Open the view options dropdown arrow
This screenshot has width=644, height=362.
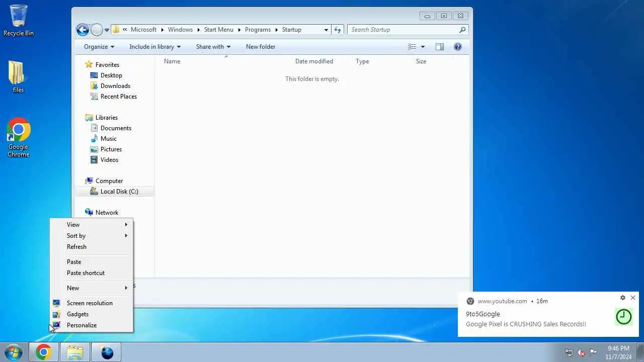pos(423,47)
